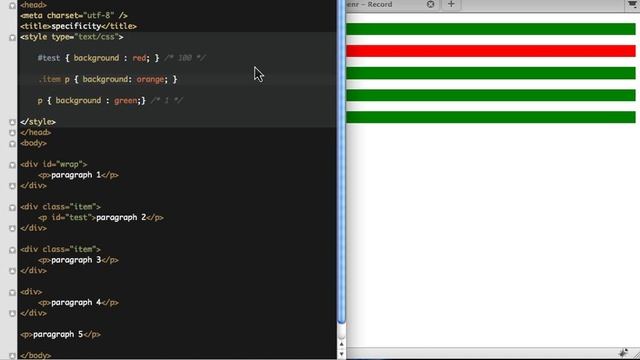Collapse the <body> fold marker
The width and height of the screenshot is (640, 360).
tap(13, 144)
